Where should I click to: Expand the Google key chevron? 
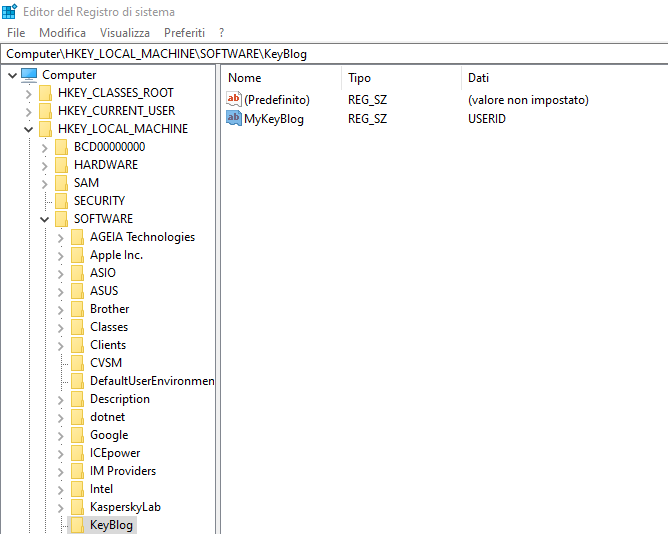click(60, 436)
